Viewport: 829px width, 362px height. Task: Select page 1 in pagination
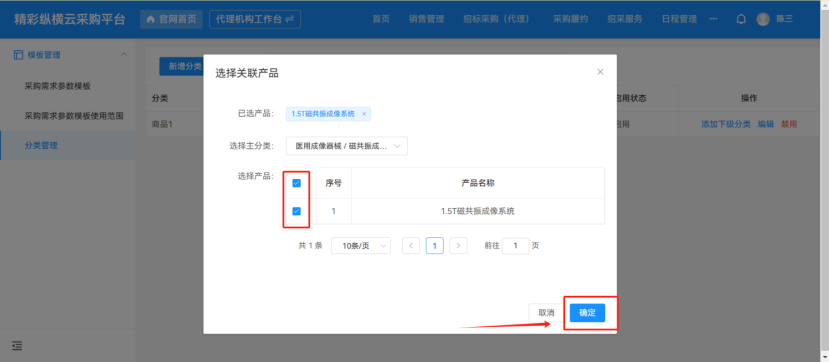tap(435, 246)
